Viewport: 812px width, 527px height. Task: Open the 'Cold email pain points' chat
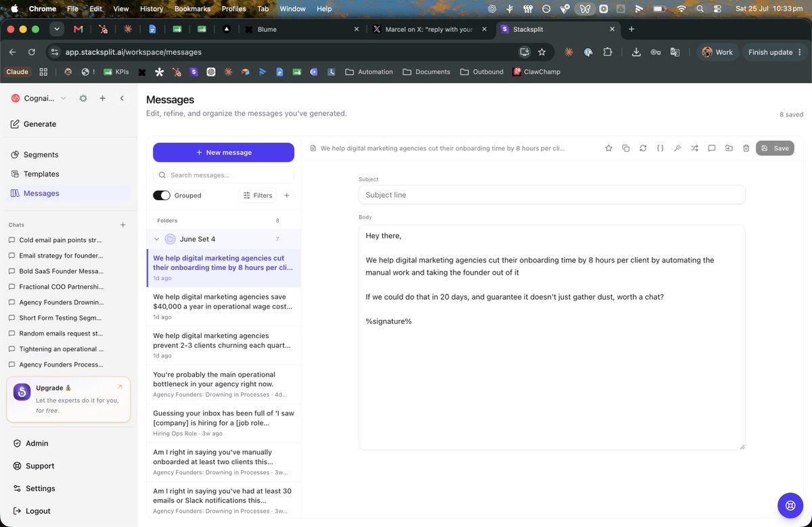(x=60, y=240)
